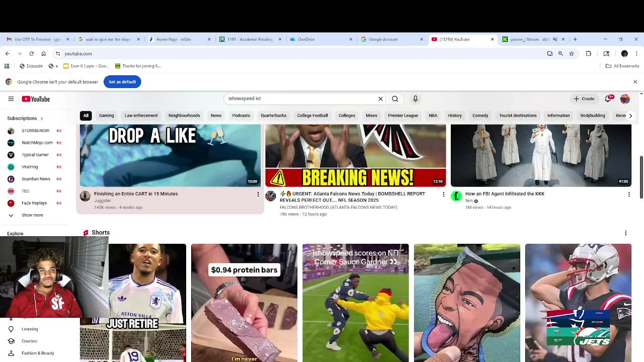Select the Gaming filter chip
Image resolution: width=644 pixels, height=362 pixels.
point(106,116)
